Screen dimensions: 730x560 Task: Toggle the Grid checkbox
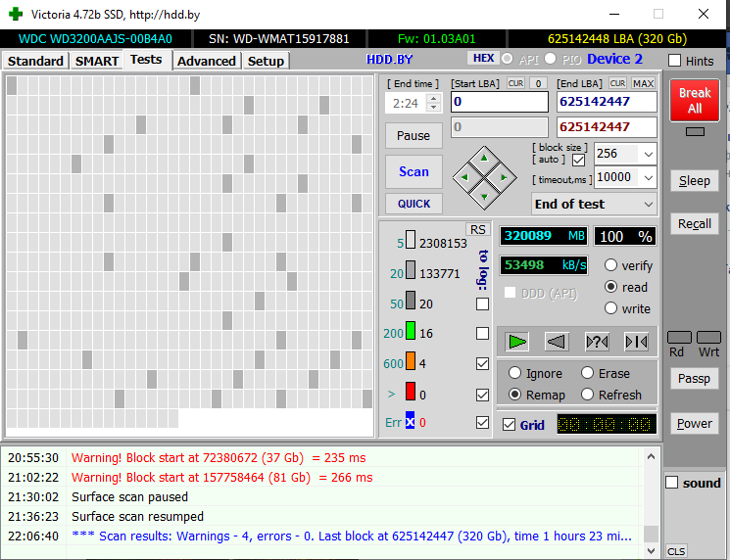[x=509, y=424]
